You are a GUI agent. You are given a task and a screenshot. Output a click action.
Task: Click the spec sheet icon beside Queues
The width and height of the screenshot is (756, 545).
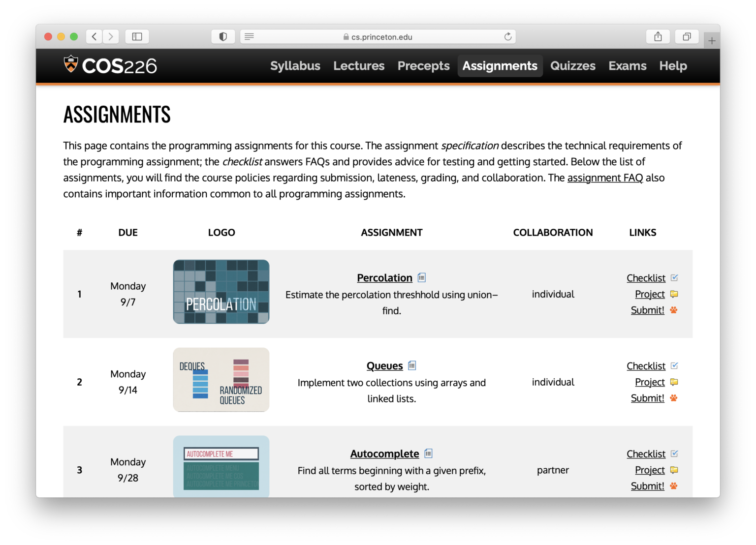(412, 365)
